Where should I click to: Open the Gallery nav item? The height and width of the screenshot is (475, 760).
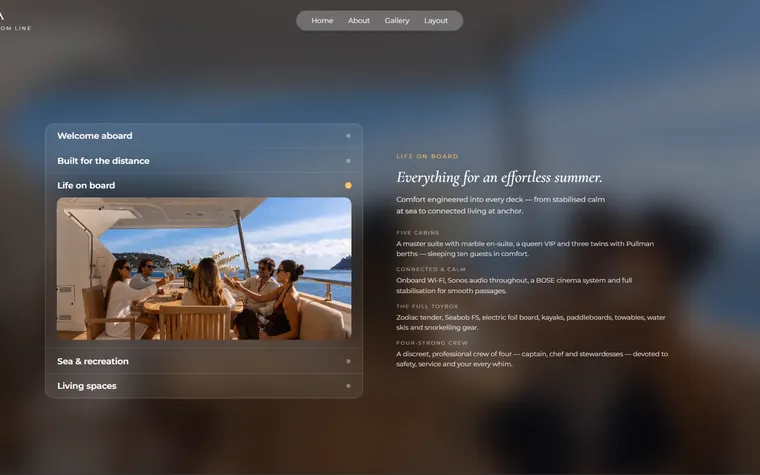(397, 21)
